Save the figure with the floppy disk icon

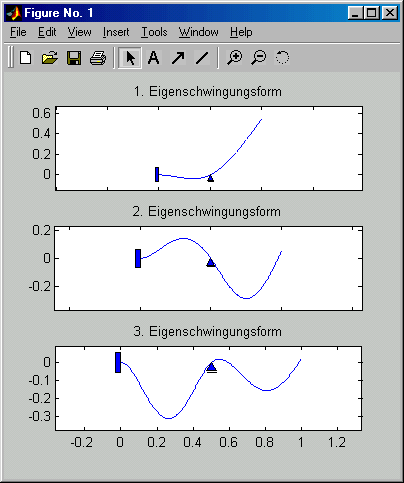tap(74, 58)
